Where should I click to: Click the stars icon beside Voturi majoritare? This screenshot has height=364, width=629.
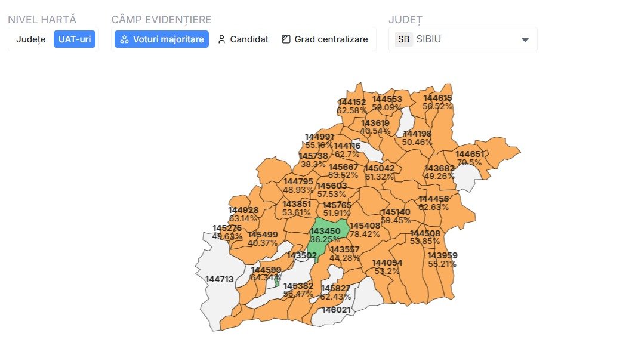(x=124, y=39)
